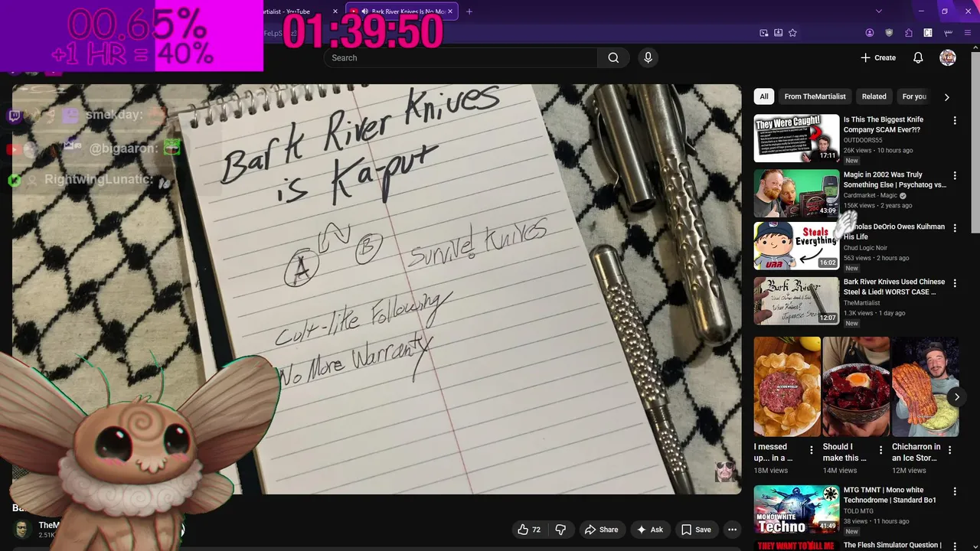Open the list-all-tabs dropdown chevron
This screenshot has height=551, width=980.
tap(879, 11)
